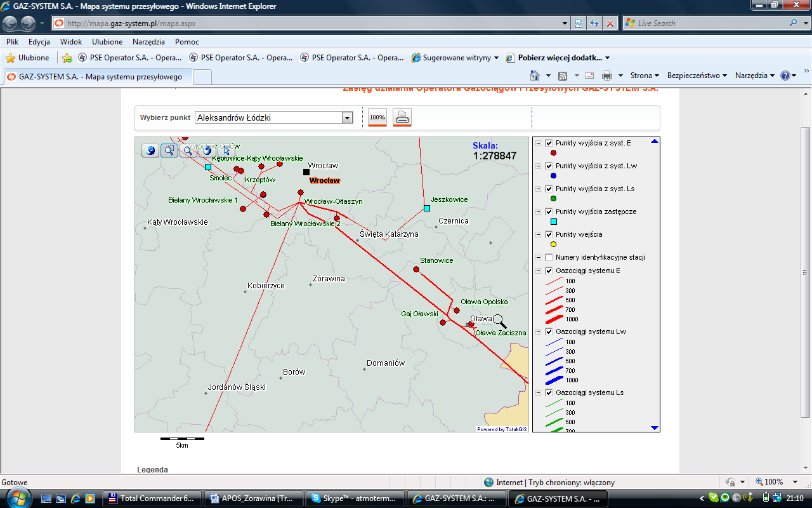Toggle Gazociągi systemu Ls layer checkbox
Viewport: 812px width, 508px height.
tap(549, 392)
